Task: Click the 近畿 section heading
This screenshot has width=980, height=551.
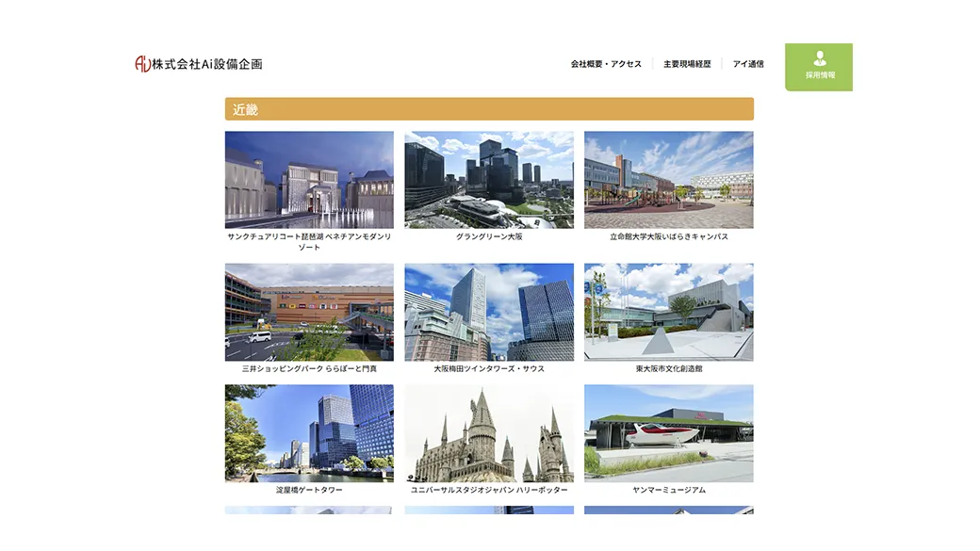Action: click(x=489, y=108)
